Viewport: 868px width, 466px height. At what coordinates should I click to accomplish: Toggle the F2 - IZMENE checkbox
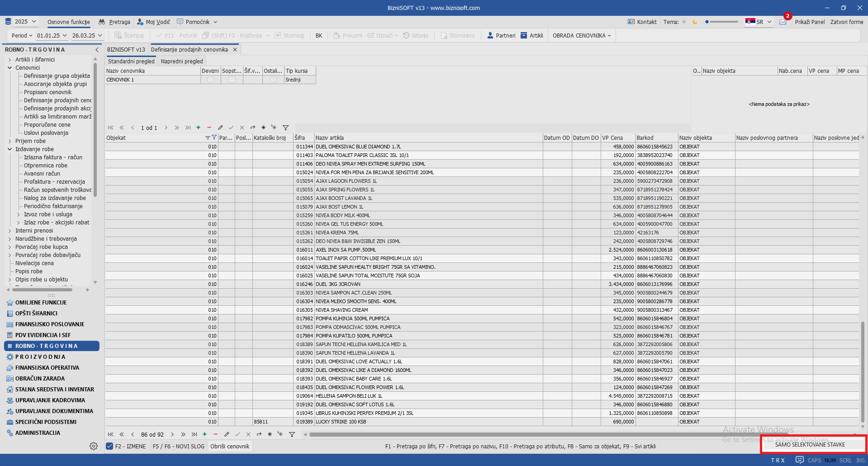click(109, 446)
